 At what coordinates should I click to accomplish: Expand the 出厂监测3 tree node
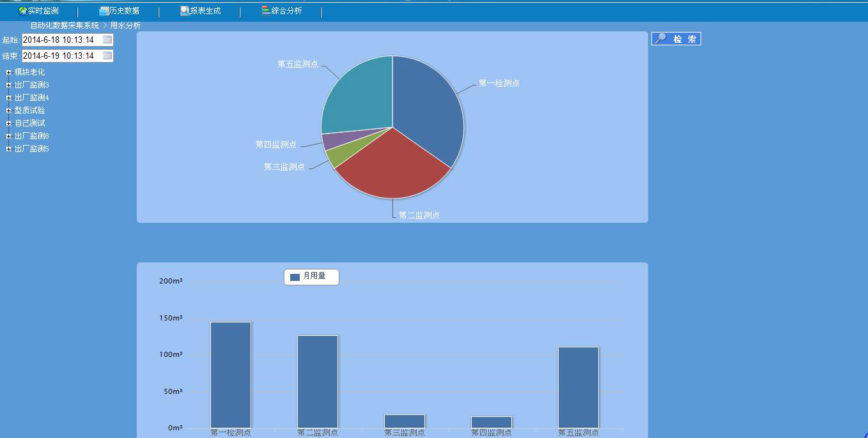coord(8,85)
